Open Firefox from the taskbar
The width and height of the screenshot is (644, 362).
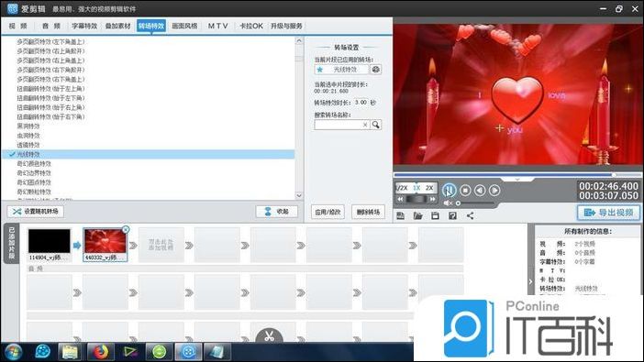(100, 352)
